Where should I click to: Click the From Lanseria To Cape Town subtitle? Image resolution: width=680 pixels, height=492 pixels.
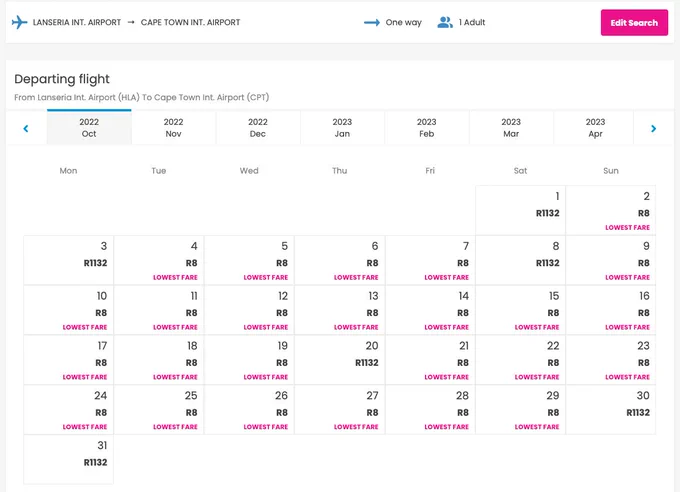(x=142, y=97)
